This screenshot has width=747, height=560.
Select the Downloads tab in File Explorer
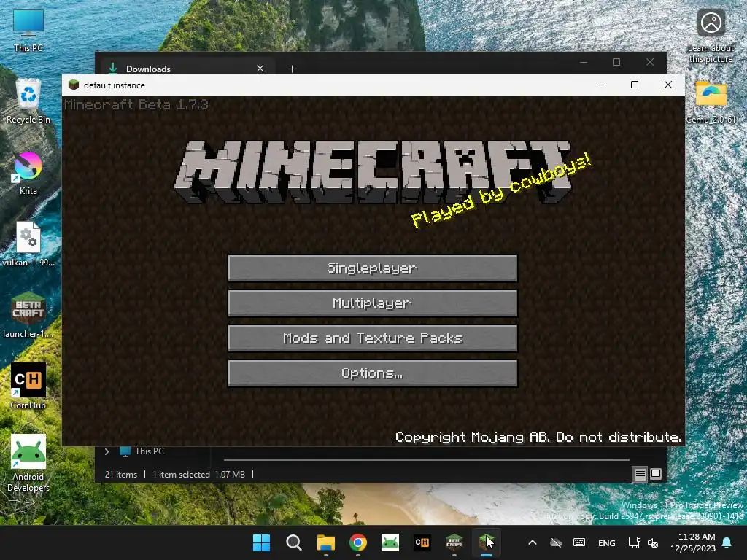coord(186,69)
